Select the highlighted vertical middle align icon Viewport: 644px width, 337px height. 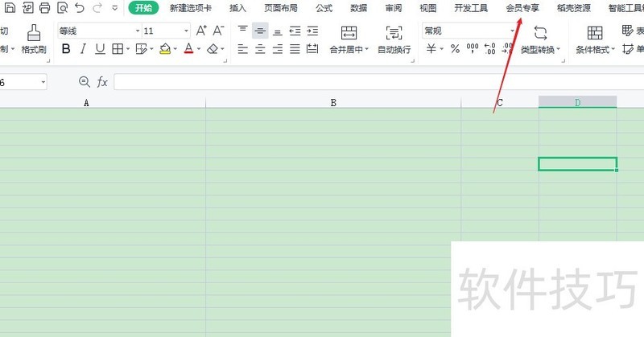coord(260,31)
